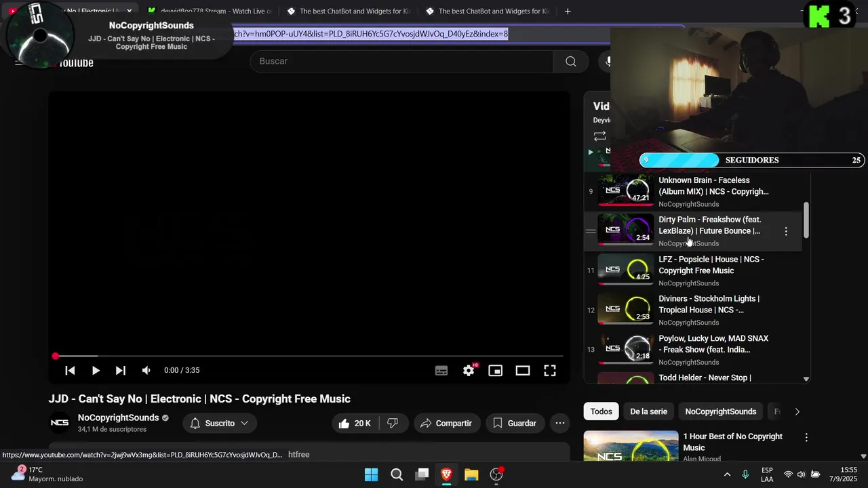Click the taskbar volume speaker icon
This screenshot has width=868, height=488.
click(801, 474)
